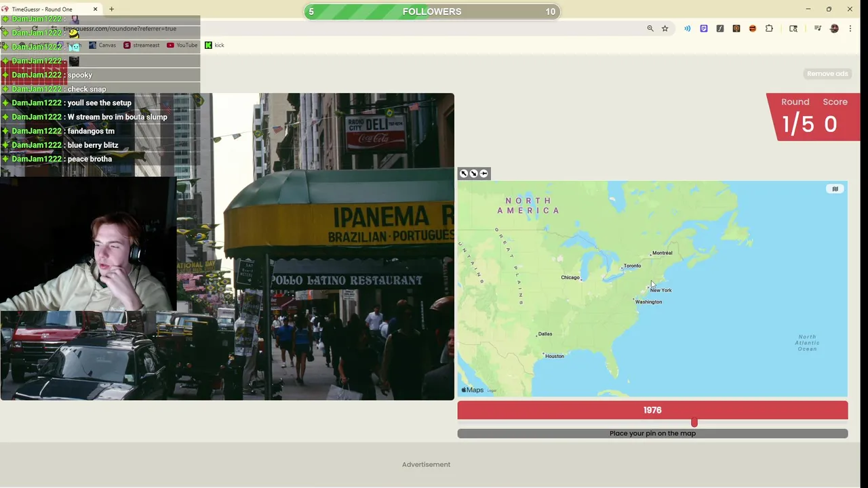Open the Chrome three-dot menu
Screen dimensions: 868x488
tap(850, 28)
